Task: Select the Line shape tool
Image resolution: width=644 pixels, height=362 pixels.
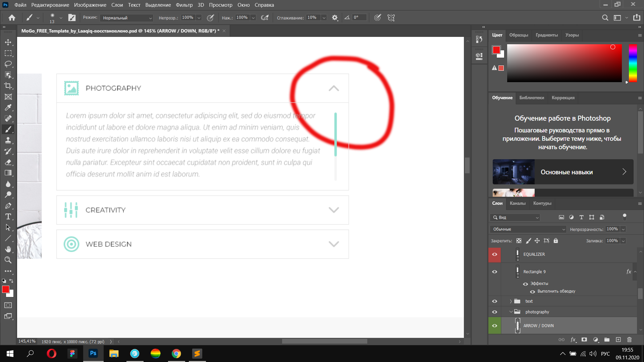Action: (8, 238)
